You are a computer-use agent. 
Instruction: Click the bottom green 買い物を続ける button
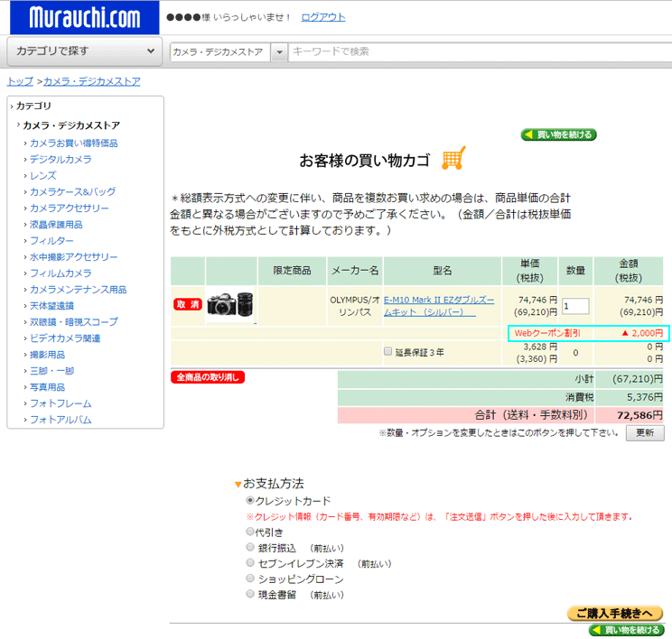coord(626,630)
